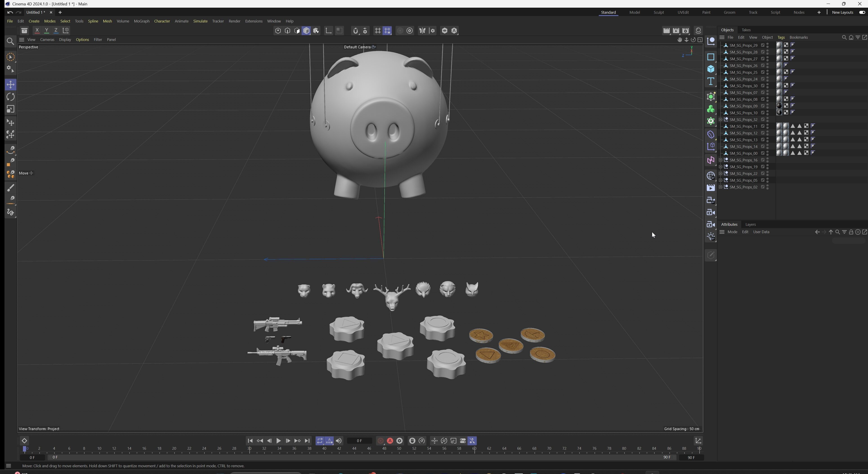Search objects with the magnifier in Objects panel
The image size is (868, 474).
(x=844, y=37)
